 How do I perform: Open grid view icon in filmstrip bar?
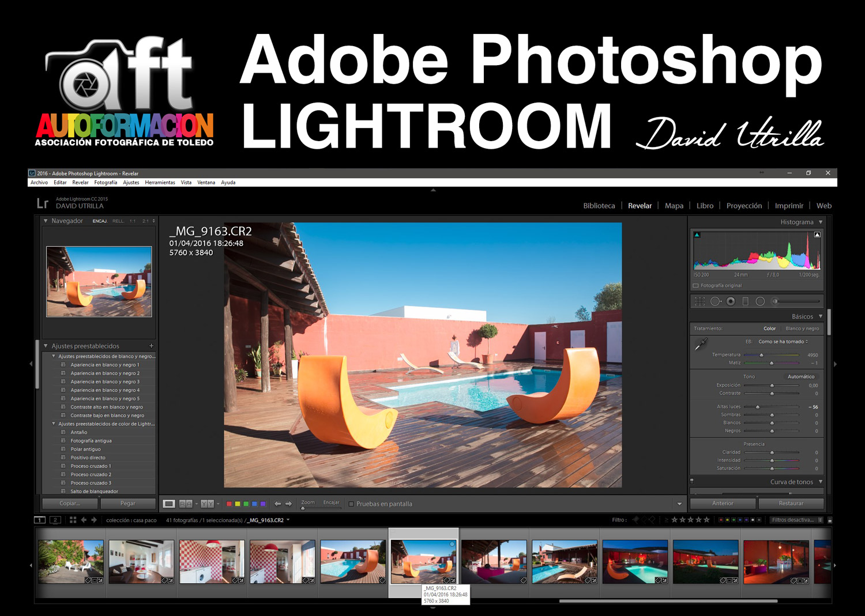(x=73, y=520)
